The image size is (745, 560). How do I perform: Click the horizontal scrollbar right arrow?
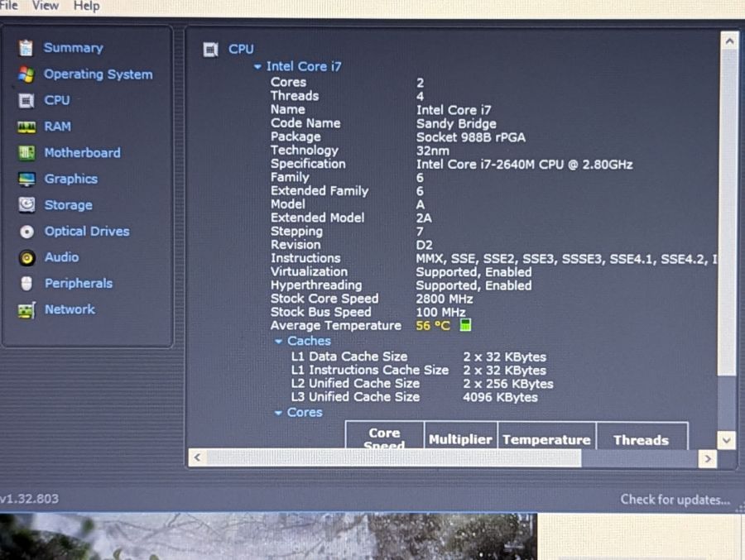pyautogui.click(x=708, y=459)
